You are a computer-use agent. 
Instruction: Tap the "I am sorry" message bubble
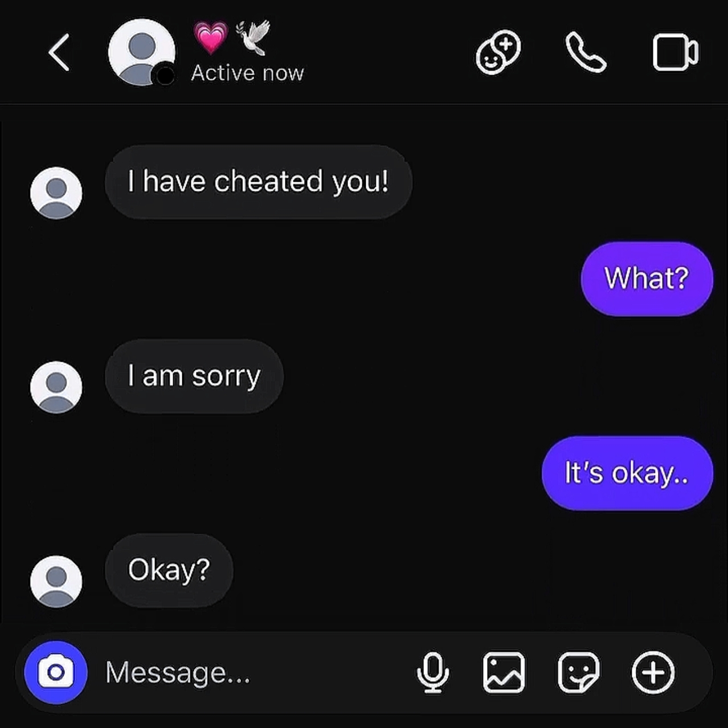[194, 376]
